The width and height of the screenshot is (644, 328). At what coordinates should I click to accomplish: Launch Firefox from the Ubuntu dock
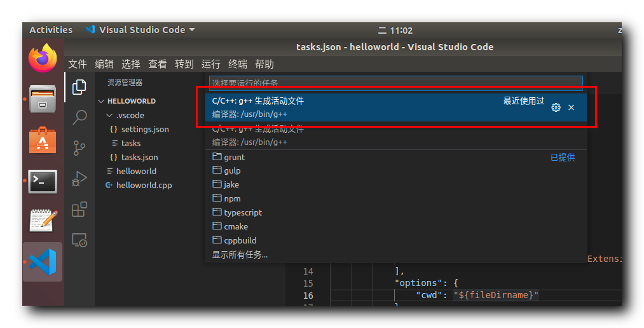(x=43, y=58)
